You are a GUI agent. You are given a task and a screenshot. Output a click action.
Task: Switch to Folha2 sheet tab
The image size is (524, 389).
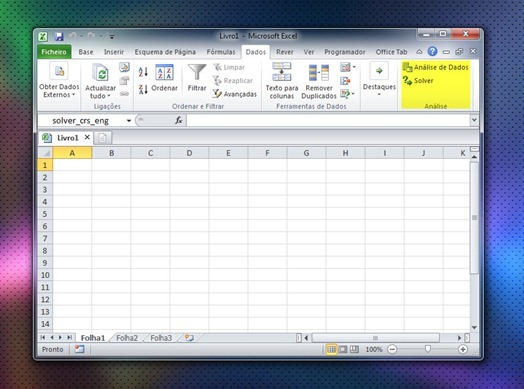click(x=127, y=338)
